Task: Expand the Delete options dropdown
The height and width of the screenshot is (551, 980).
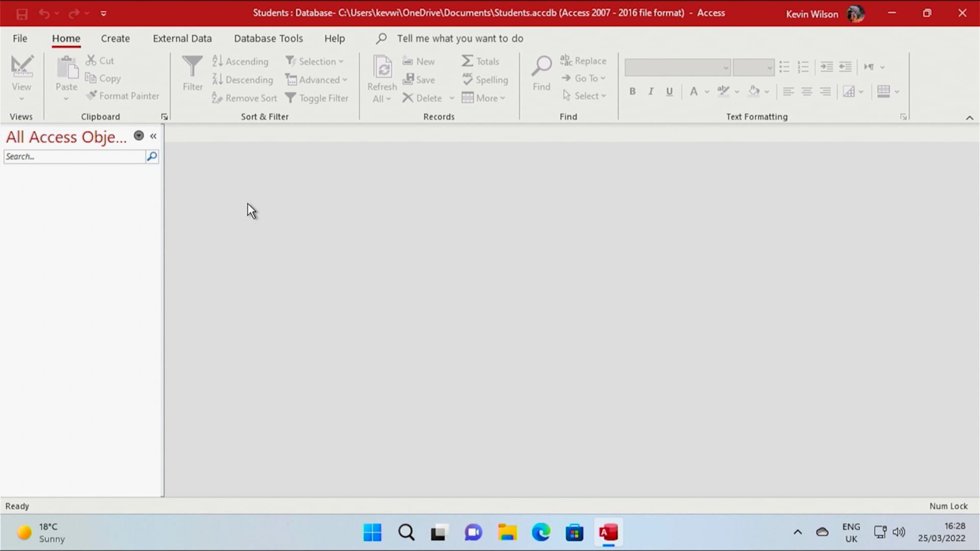Action: (452, 98)
